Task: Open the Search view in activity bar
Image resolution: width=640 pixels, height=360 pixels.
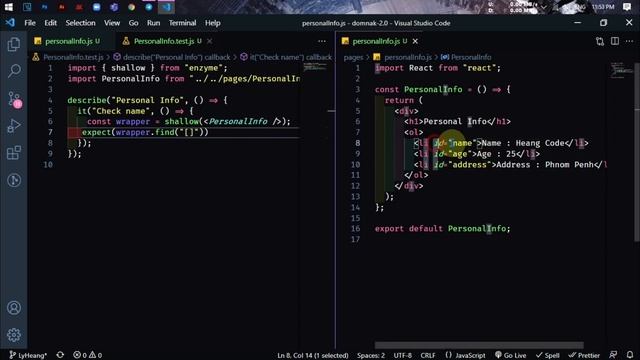Action: pos(14,71)
